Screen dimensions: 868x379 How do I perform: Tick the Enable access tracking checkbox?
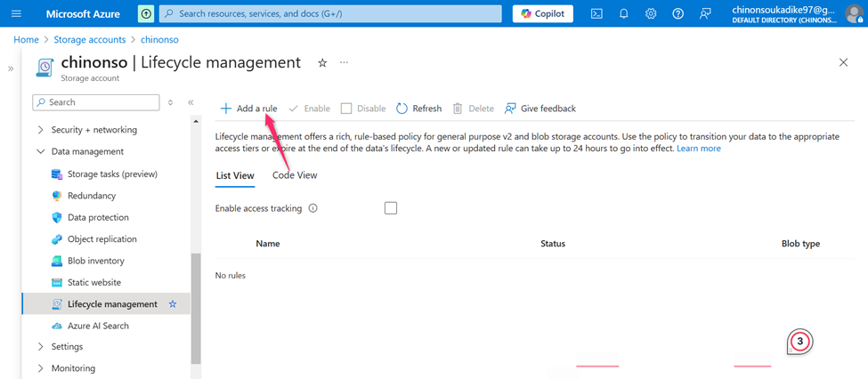391,208
